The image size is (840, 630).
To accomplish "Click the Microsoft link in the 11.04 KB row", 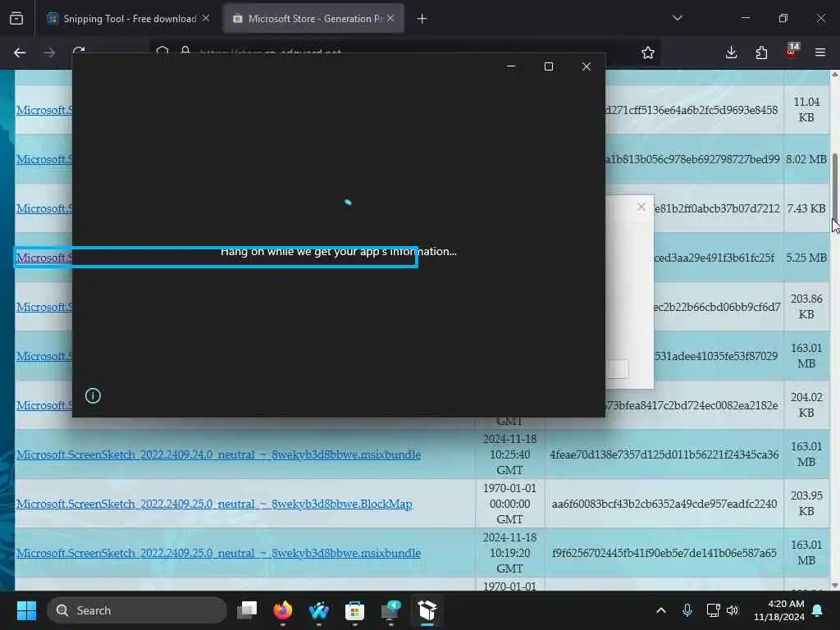I will 44,110.
